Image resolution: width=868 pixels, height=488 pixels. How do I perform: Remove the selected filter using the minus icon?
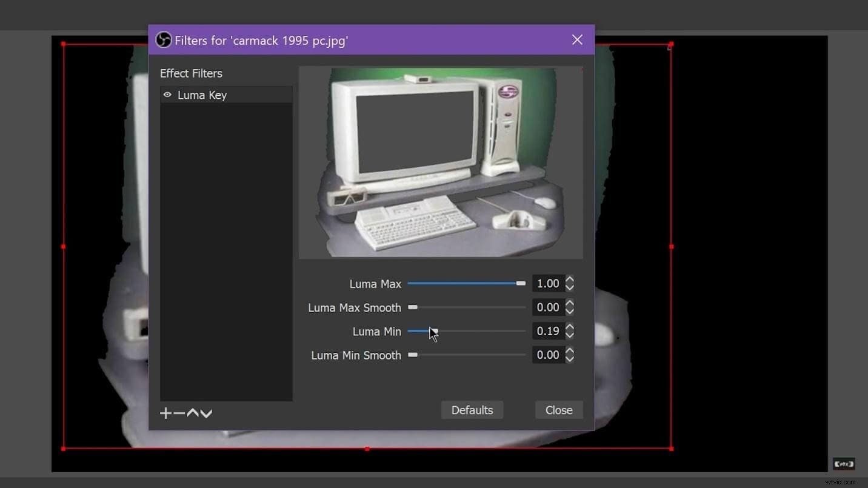pyautogui.click(x=178, y=413)
